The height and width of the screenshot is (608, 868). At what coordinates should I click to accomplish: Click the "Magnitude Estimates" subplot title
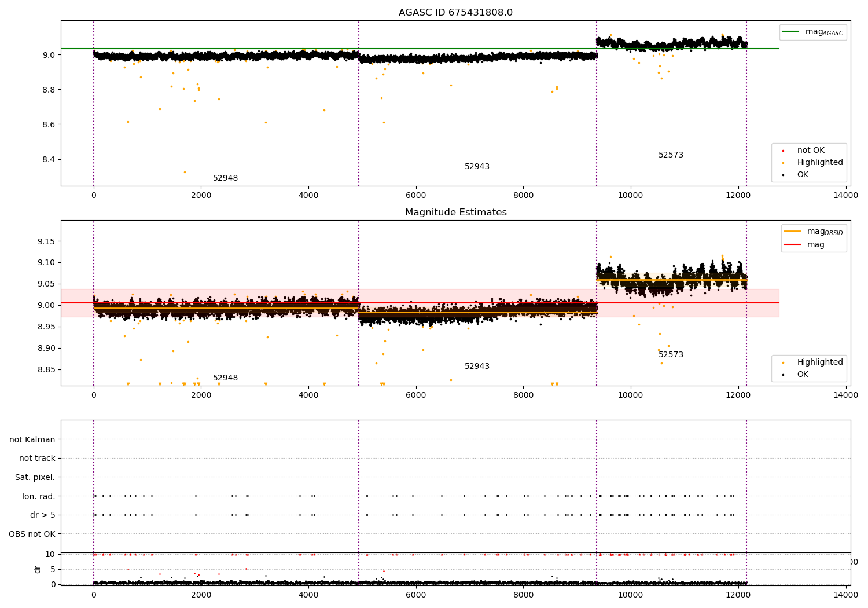coord(456,213)
